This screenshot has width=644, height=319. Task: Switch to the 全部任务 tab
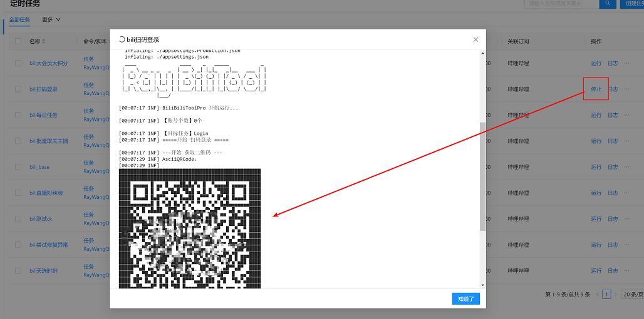pos(19,19)
